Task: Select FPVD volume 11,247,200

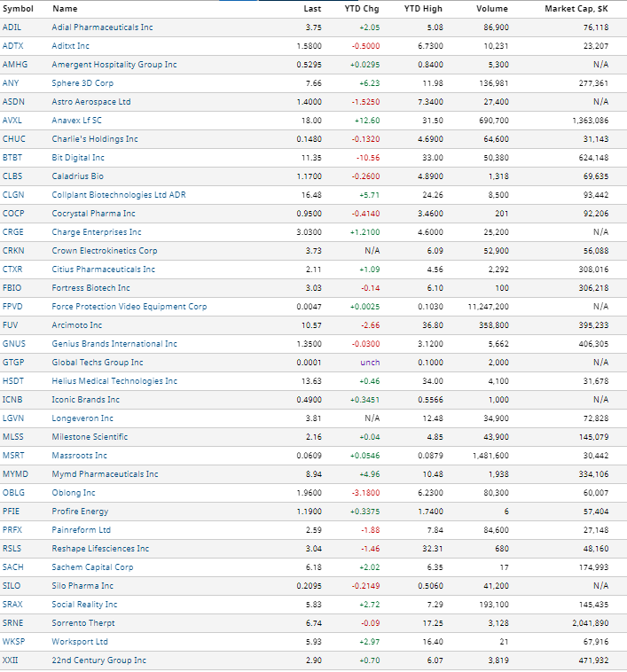Action: pyautogui.click(x=488, y=307)
